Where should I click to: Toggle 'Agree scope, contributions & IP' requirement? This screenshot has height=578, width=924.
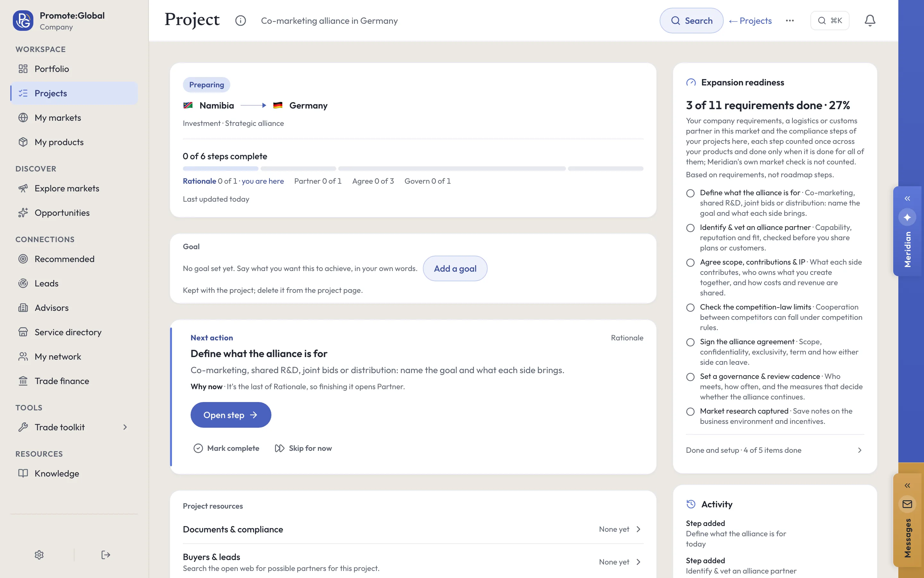tap(690, 263)
